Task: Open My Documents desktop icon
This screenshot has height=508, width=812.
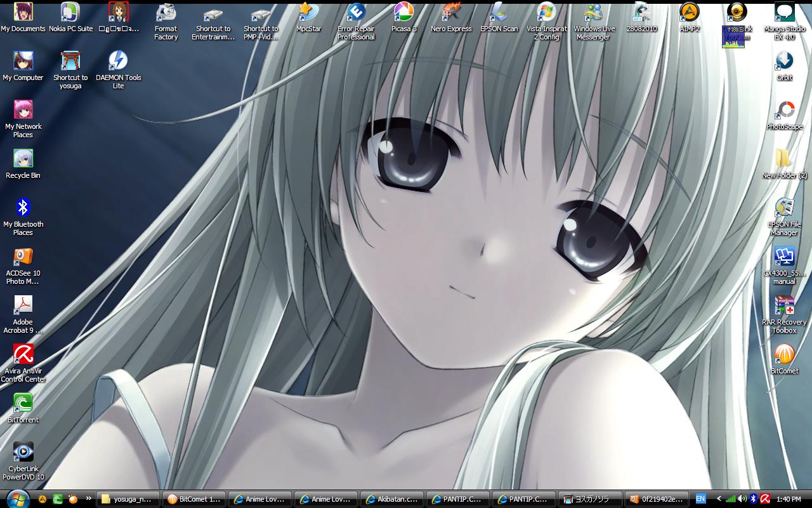Action: 23,17
